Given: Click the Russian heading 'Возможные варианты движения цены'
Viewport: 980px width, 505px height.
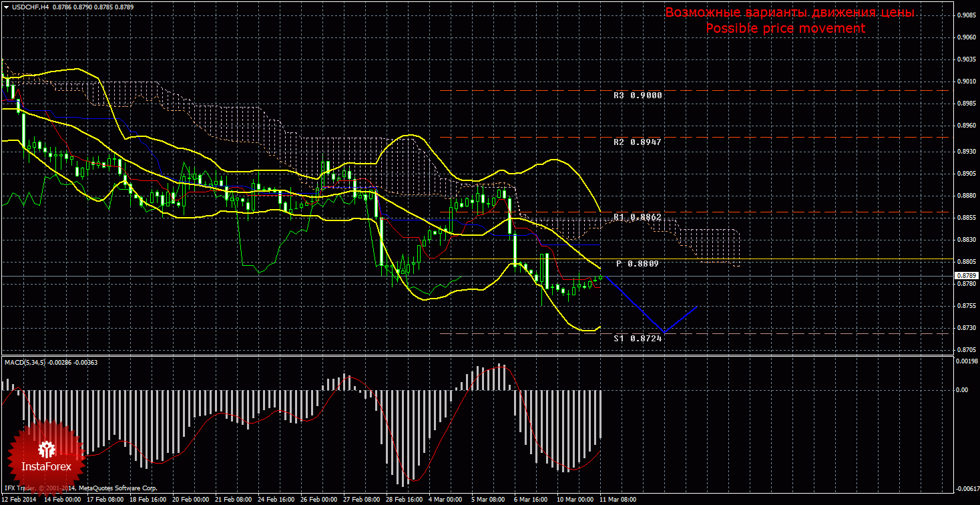Looking at the screenshot, I should [790, 13].
